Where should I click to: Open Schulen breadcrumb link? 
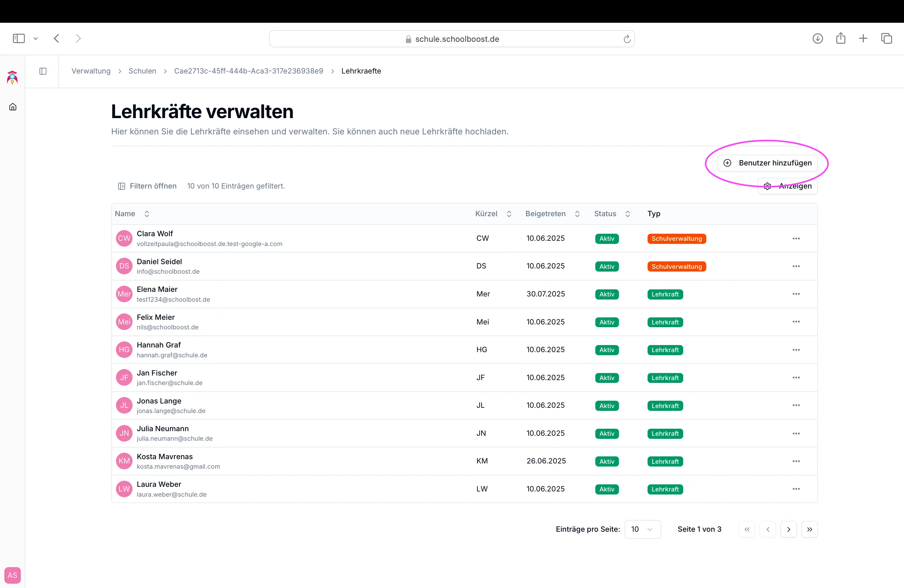point(142,71)
